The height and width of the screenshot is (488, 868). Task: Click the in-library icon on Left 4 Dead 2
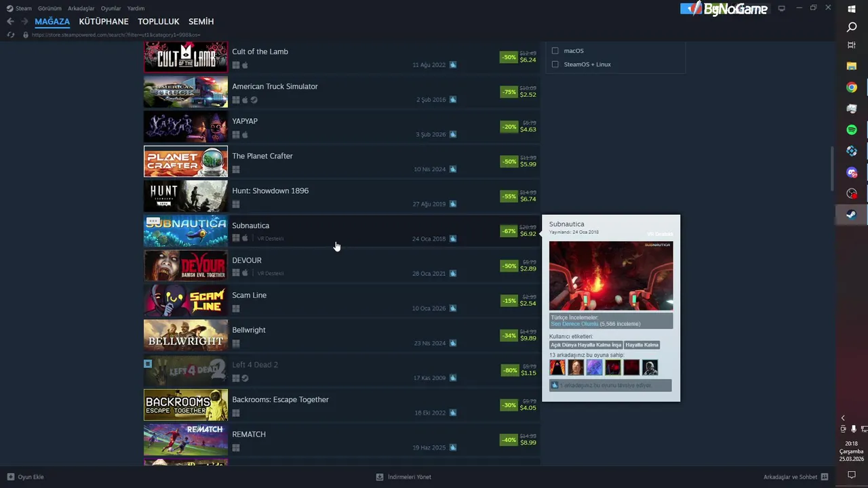(x=148, y=364)
